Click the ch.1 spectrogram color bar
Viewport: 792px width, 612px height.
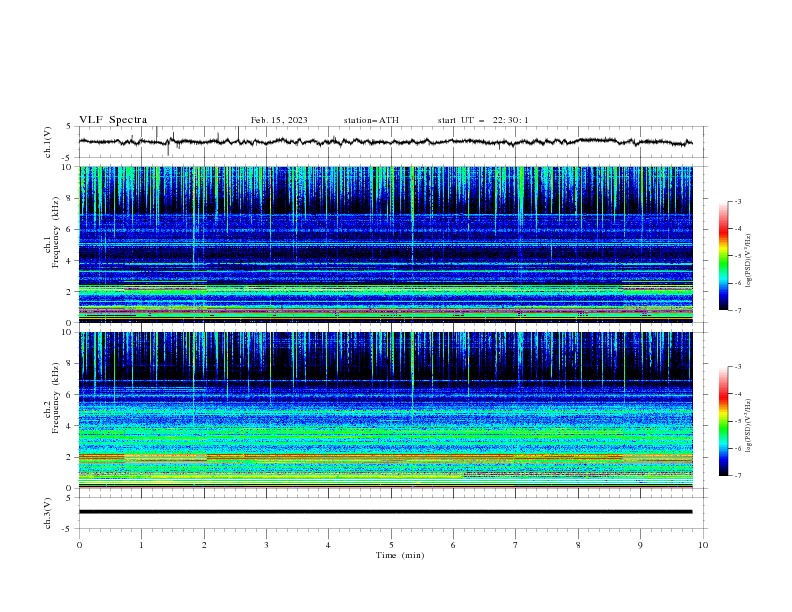(x=723, y=256)
